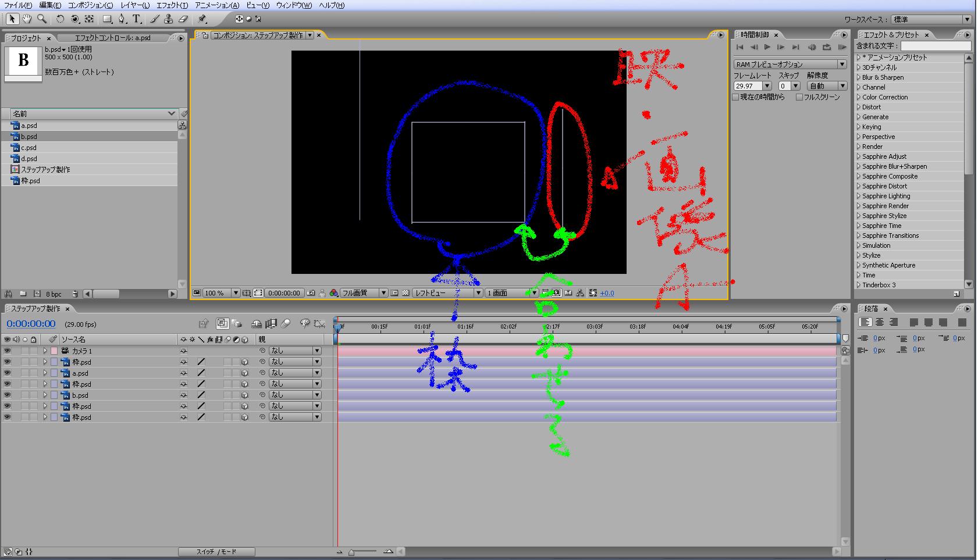The image size is (978, 560).
Task: Open viewer magnification 100% dropdown
Action: pos(221,293)
